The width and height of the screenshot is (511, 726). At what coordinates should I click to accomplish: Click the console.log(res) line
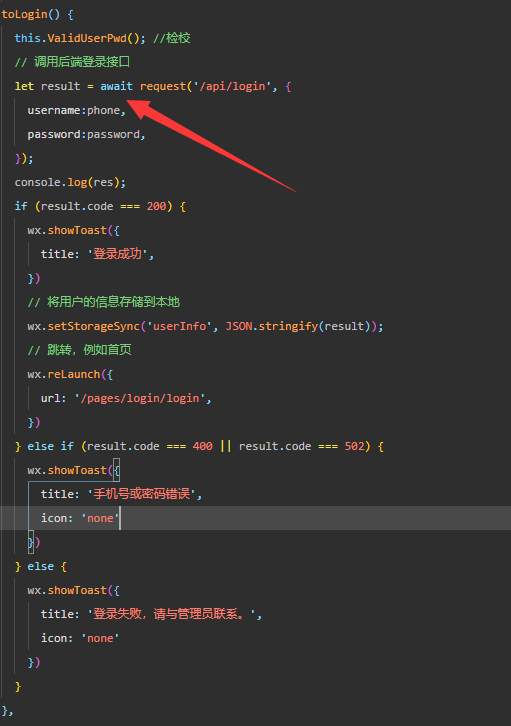[70, 182]
